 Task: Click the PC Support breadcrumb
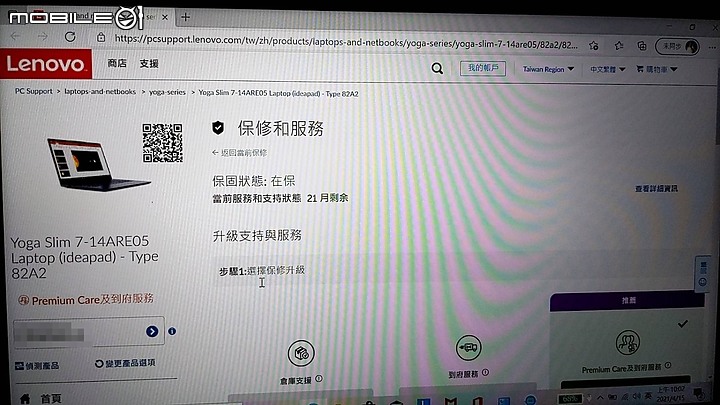pos(34,91)
